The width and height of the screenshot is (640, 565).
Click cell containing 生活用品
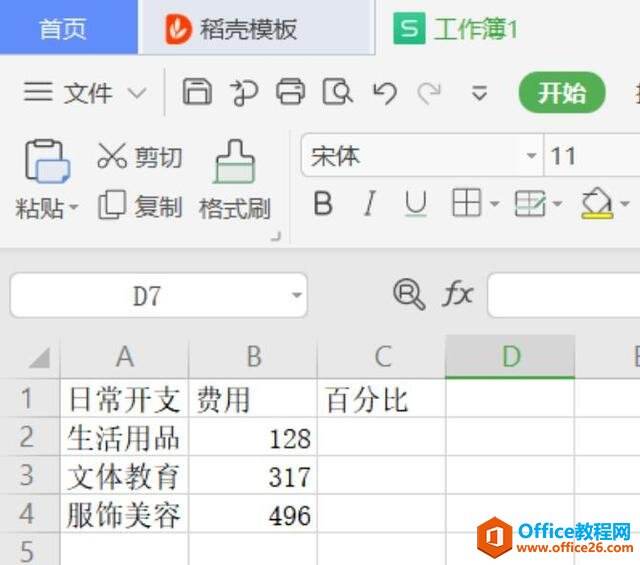click(124, 437)
